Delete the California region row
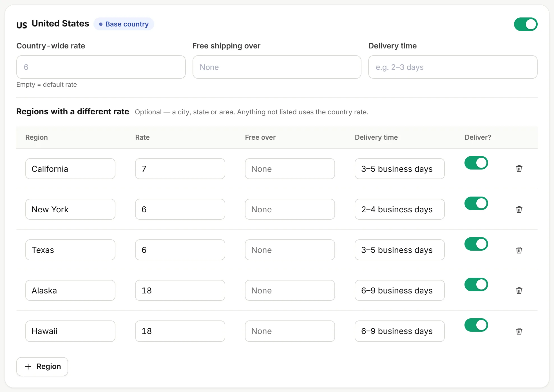The width and height of the screenshot is (554, 392). pyautogui.click(x=519, y=168)
